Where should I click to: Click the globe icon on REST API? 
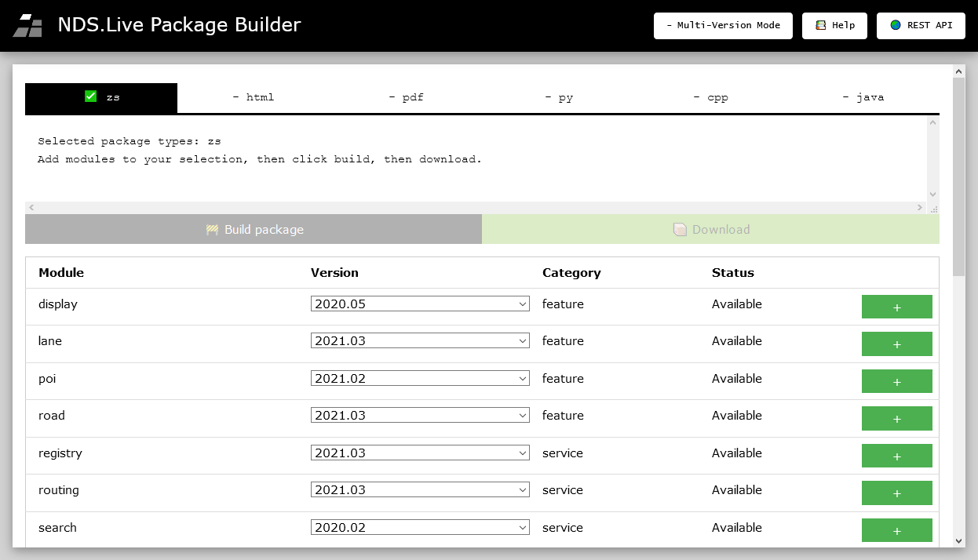(896, 25)
